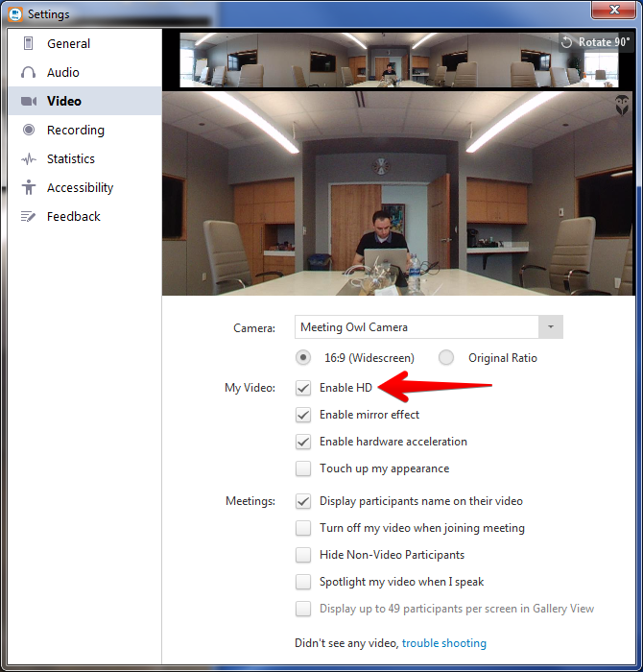The width and height of the screenshot is (643, 672).
Task: Click the Statistics waveform icon
Action: [x=29, y=159]
